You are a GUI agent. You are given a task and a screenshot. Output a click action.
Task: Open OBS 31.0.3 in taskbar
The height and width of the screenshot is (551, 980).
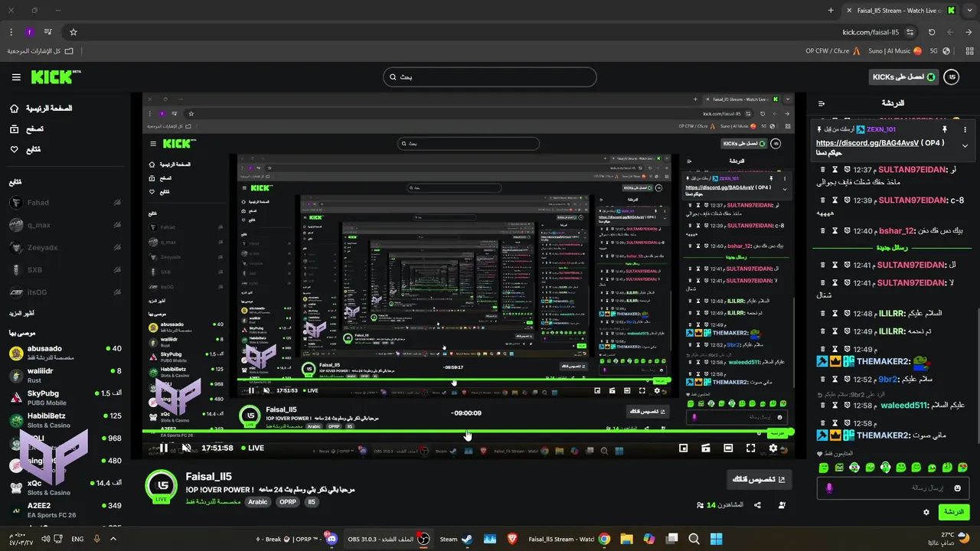pyautogui.click(x=389, y=539)
